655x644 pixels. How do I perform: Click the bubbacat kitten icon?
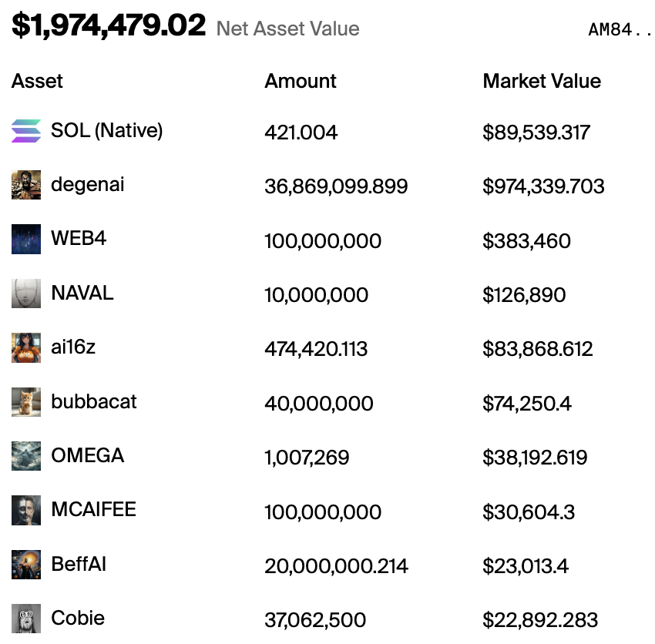pos(26,402)
